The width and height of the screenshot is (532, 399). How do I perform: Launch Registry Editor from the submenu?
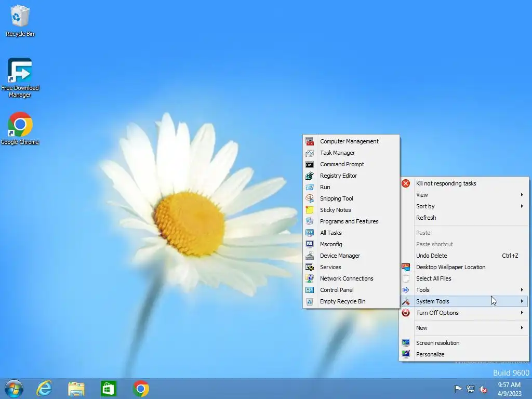click(x=351, y=176)
